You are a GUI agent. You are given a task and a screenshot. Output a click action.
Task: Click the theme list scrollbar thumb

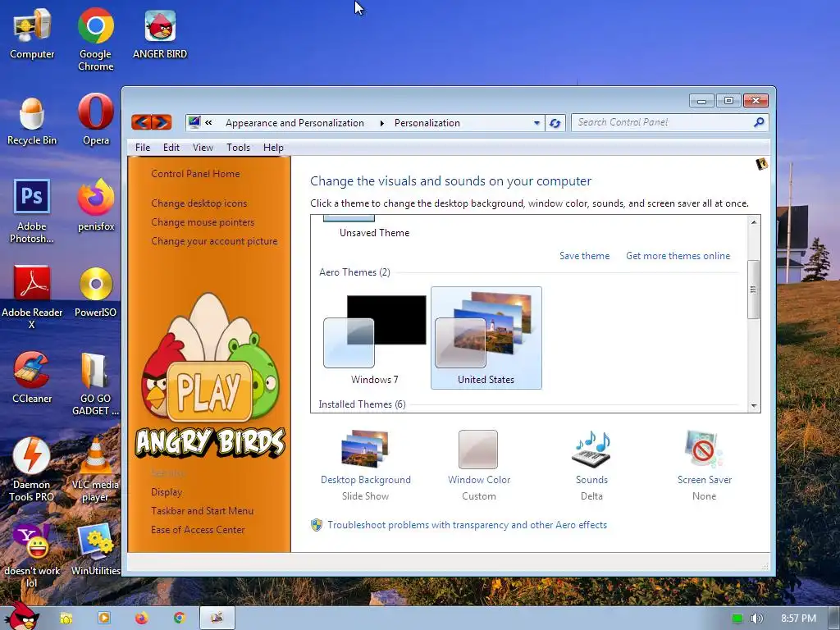click(x=753, y=290)
